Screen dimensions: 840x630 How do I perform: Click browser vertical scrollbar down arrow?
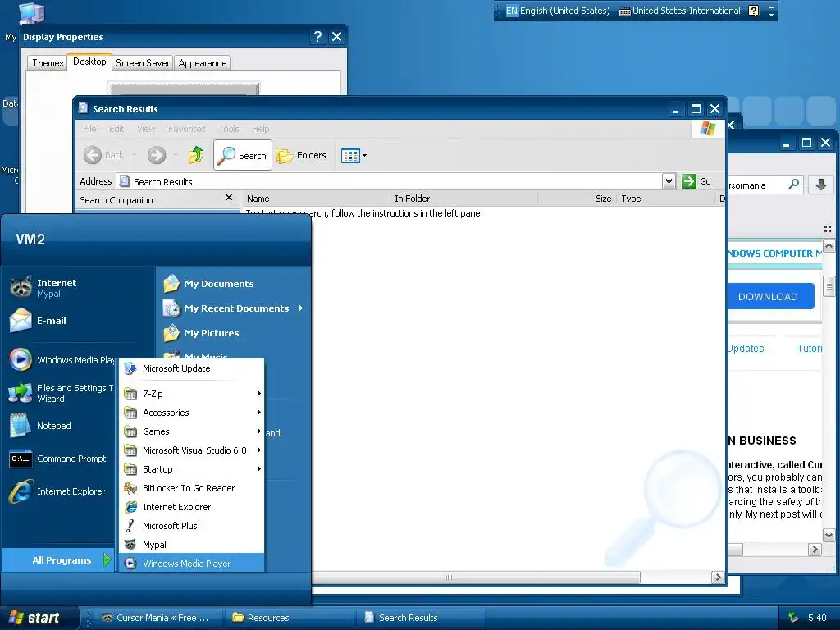pos(829,535)
